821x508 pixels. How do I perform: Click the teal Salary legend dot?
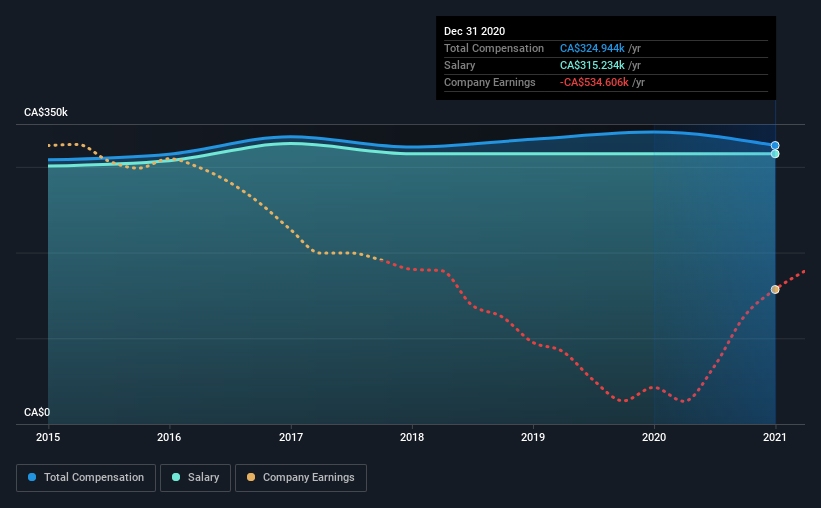(176, 477)
